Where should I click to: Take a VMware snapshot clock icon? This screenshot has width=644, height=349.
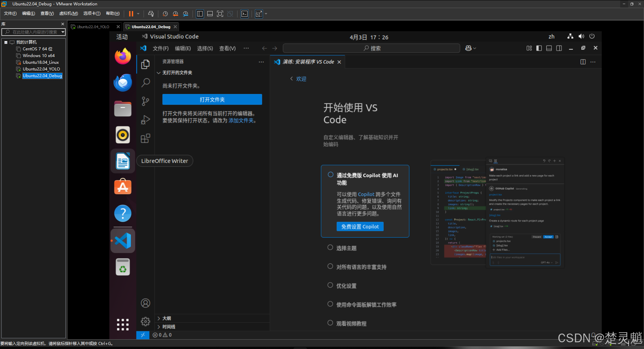[165, 14]
